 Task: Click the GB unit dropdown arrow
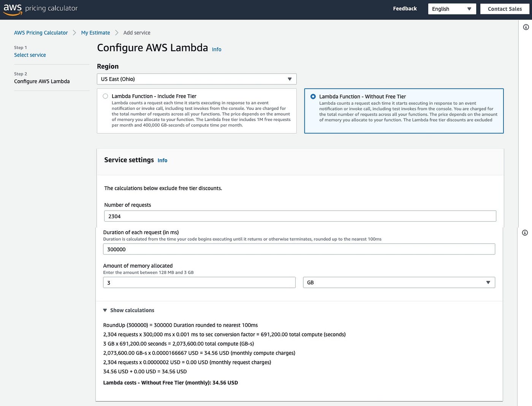488,282
